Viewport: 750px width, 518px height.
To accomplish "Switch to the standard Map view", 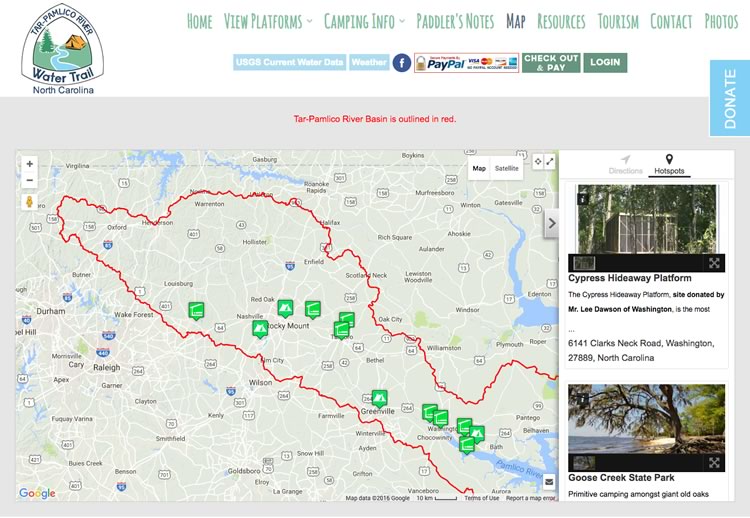I will pyautogui.click(x=479, y=168).
